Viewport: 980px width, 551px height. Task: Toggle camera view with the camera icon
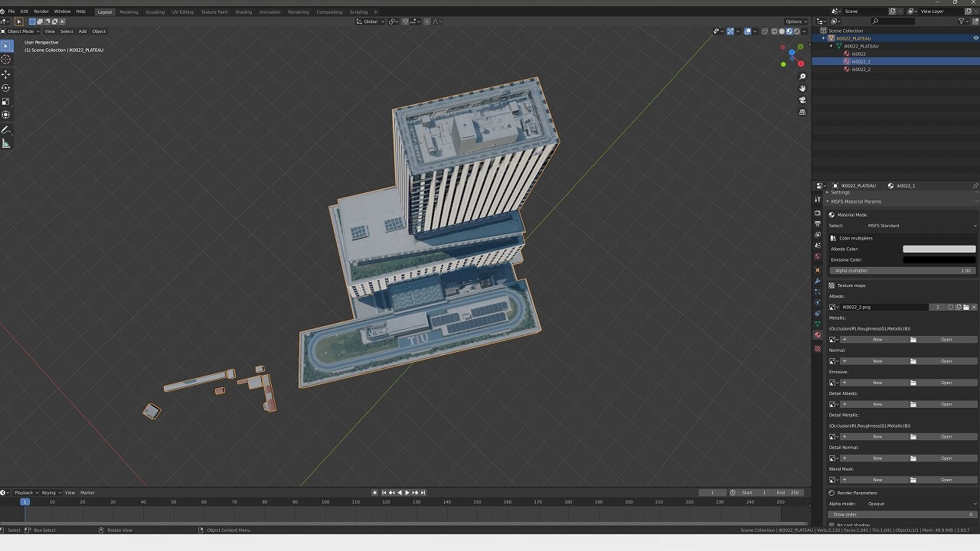pos(802,100)
